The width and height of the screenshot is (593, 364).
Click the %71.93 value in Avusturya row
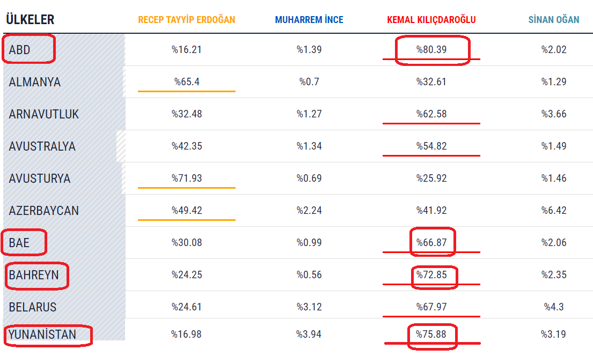tap(187, 179)
